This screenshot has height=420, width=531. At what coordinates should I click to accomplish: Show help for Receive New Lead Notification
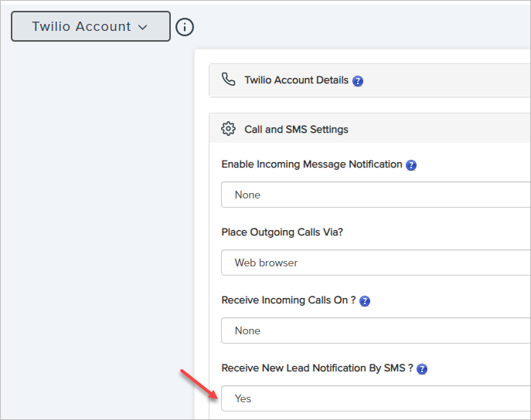click(x=422, y=369)
